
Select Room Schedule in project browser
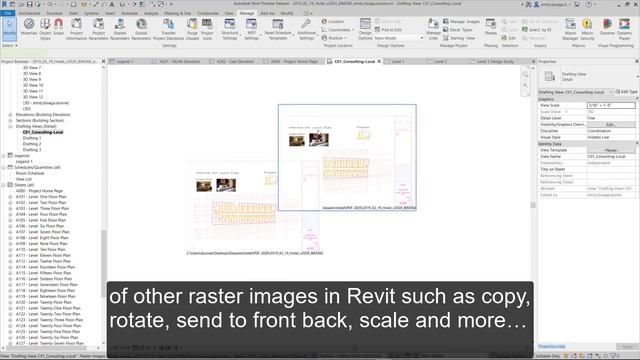click(30, 173)
